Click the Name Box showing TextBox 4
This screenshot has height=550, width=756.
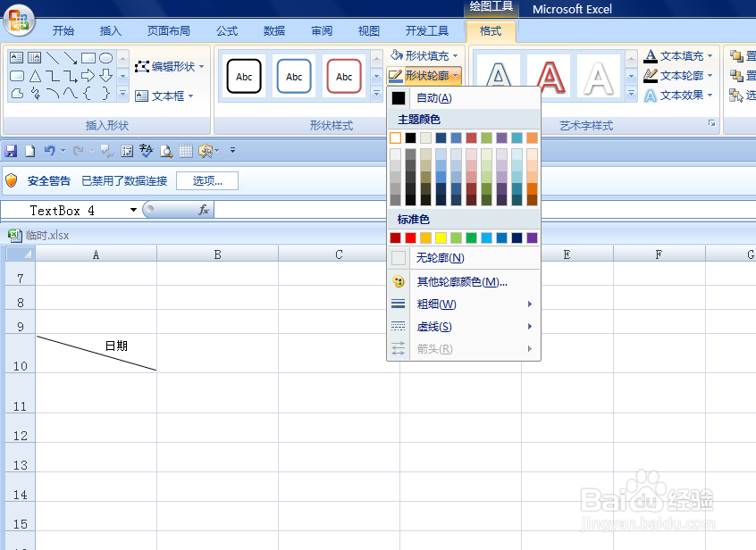[71, 210]
